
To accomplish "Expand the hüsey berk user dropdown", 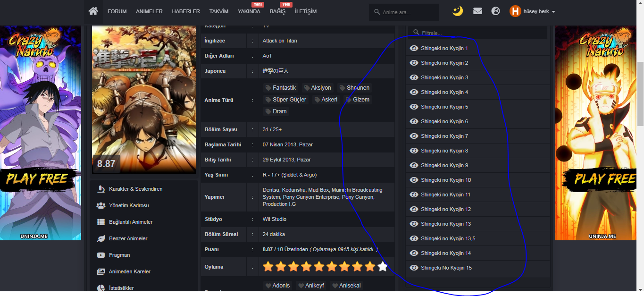I will pos(539,11).
